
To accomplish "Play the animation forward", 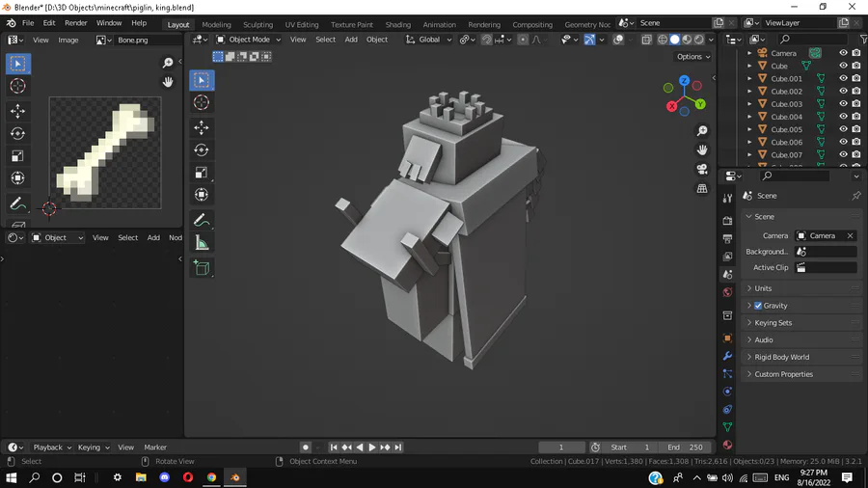I will pyautogui.click(x=372, y=447).
